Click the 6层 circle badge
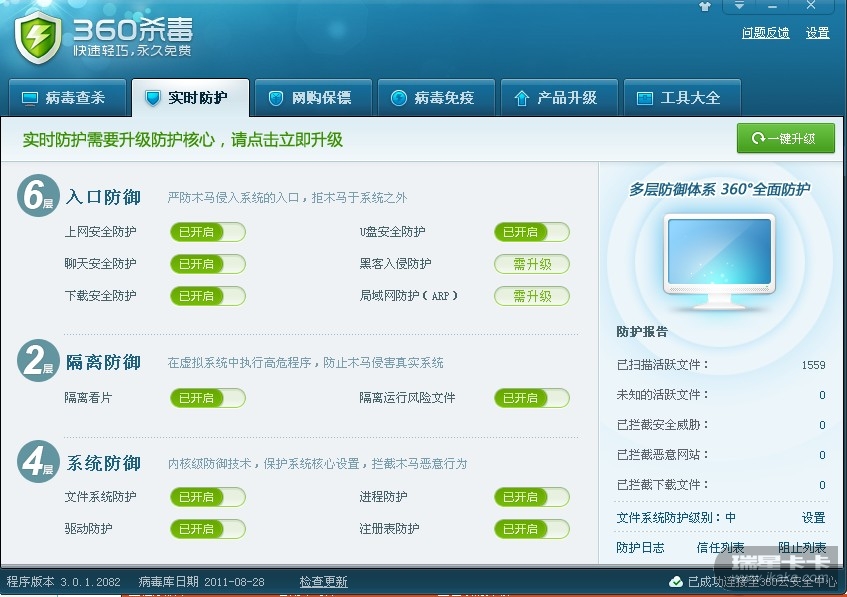The image size is (847, 597). tap(37, 195)
